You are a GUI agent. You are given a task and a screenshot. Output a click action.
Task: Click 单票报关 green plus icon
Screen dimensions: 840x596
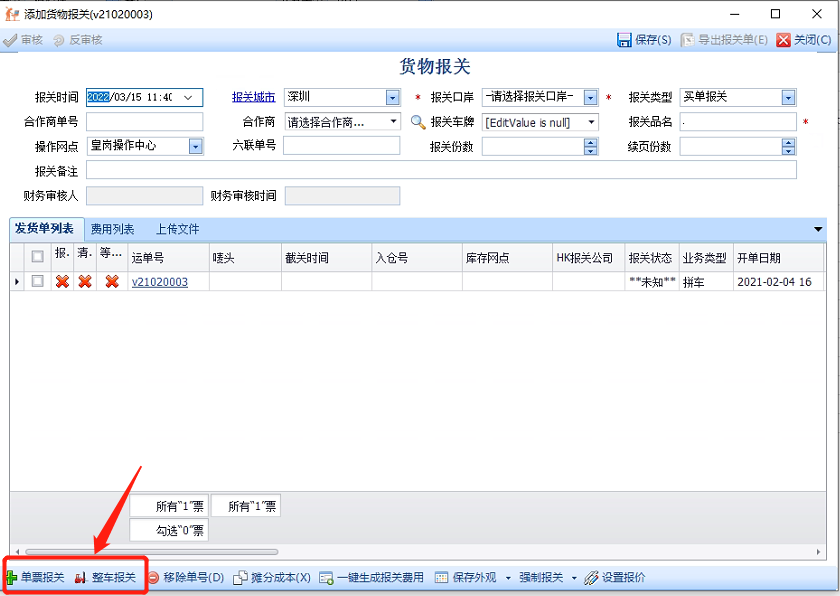point(11,578)
